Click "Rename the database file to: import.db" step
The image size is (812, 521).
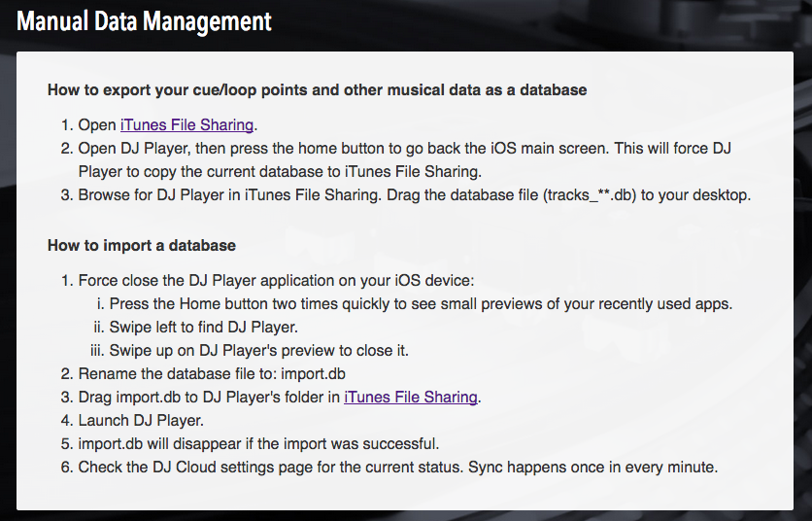point(212,374)
